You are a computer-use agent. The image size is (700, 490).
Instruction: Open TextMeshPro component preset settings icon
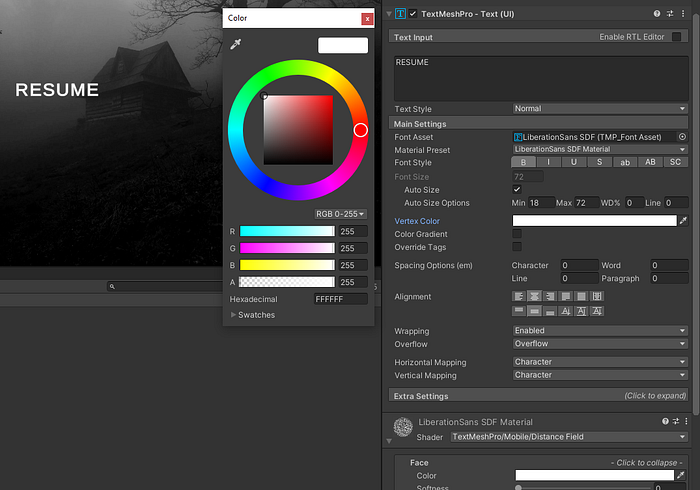pos(670,14)
